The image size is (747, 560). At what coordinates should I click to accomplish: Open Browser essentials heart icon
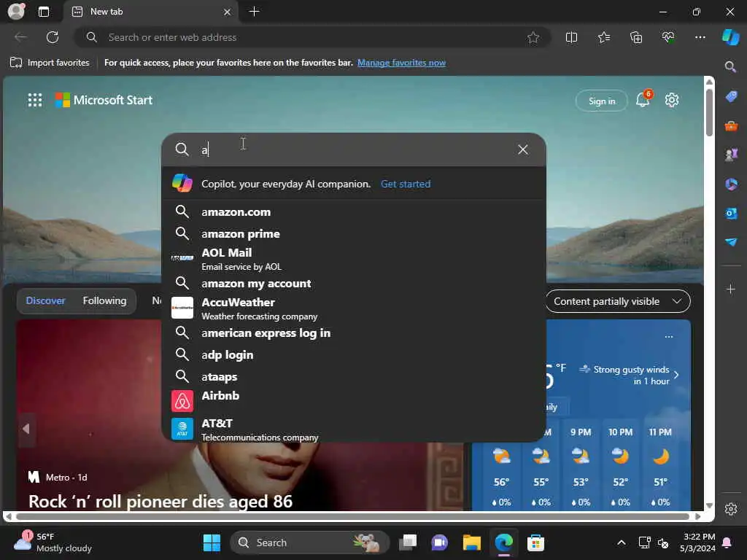(x=668, y=37)
